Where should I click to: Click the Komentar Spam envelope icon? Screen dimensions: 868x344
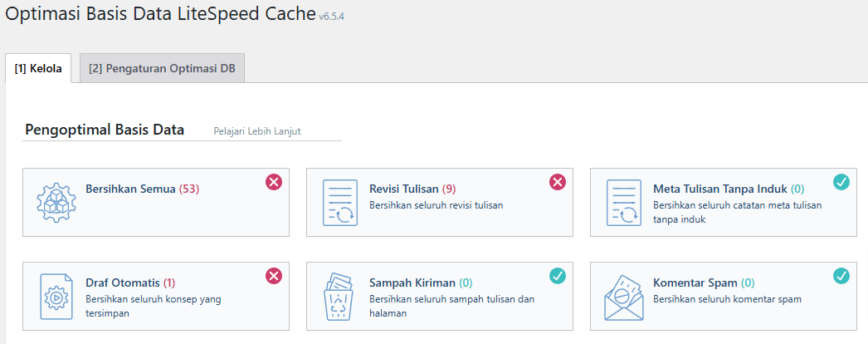(x=624, y=297)
